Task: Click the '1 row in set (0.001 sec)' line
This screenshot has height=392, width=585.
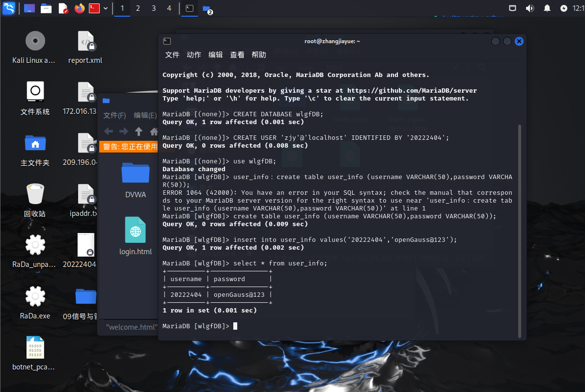Action: 210,311
